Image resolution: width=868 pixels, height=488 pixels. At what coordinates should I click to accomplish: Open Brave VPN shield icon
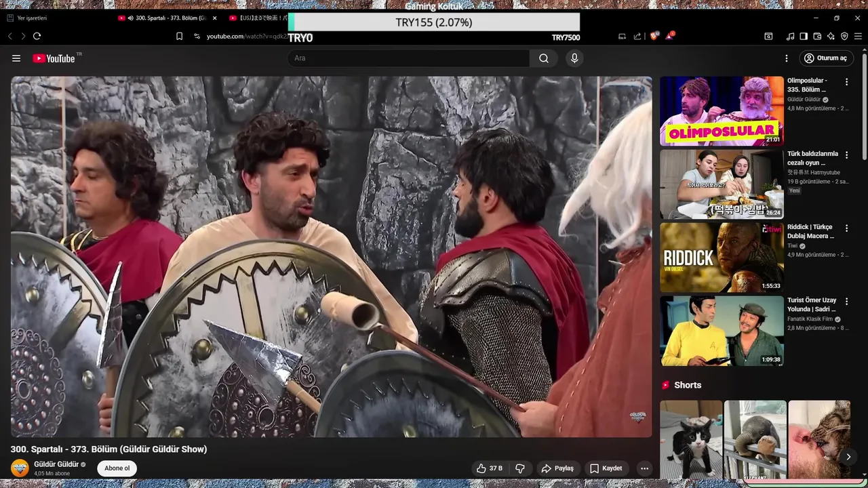(x=844, y=36)
